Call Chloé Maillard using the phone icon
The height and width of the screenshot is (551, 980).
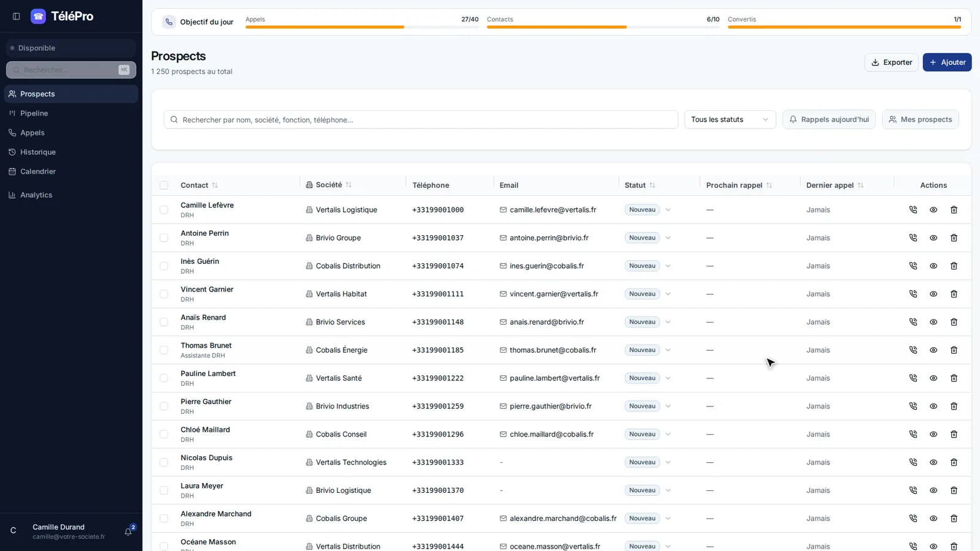click(913, 435)
